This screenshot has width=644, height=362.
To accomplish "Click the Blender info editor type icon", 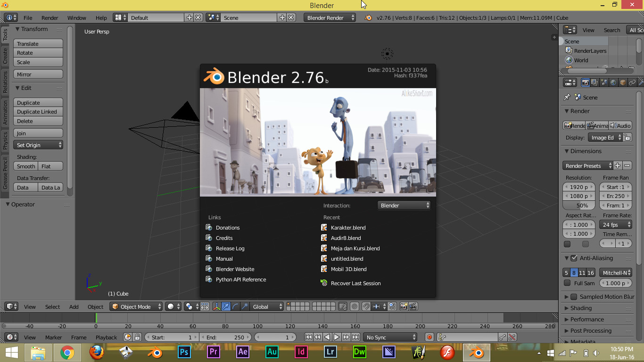I will [11, 17].
